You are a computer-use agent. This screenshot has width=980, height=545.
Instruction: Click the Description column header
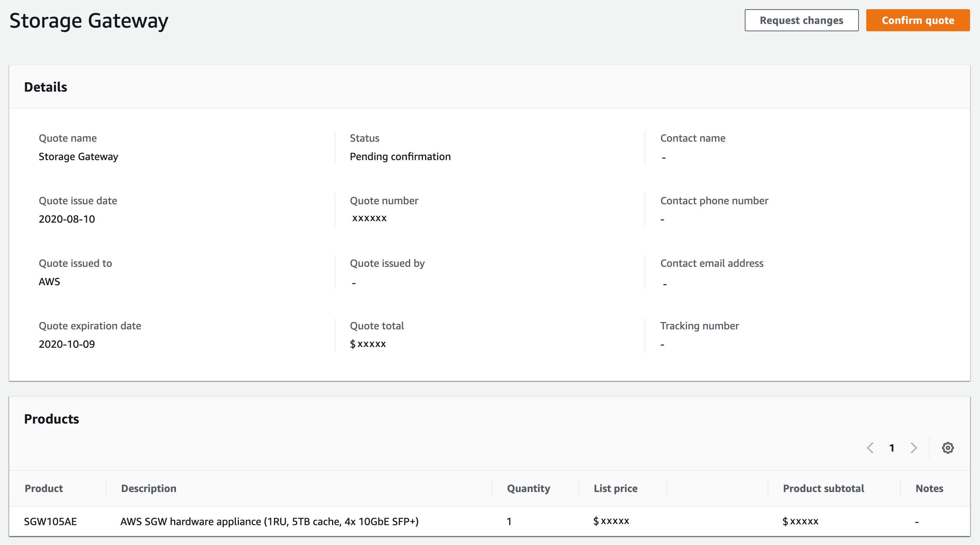(x=148, y=488)
